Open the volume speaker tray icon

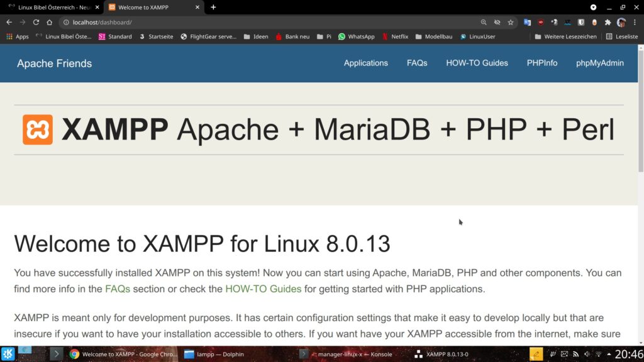click(587, 354)
